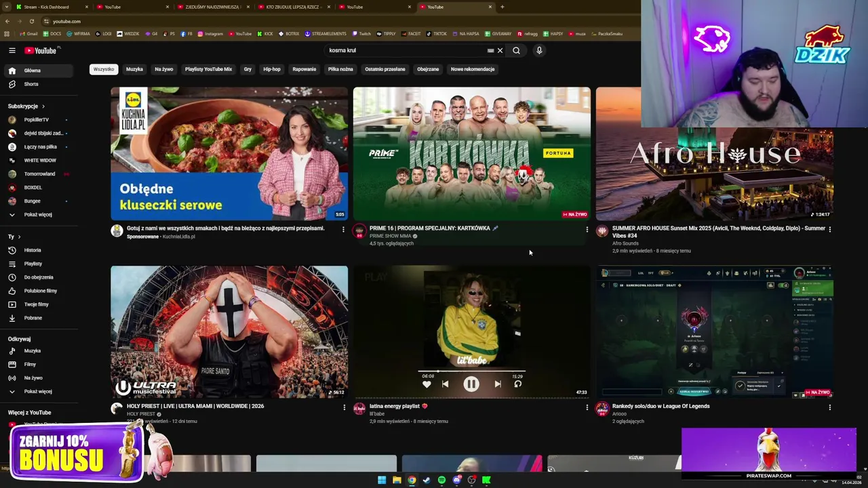The height and width of the screenshot is (488, 868).
Task: Open PRIME 16 Kartkówka video thumbnail
Action: tap(471, 154)
